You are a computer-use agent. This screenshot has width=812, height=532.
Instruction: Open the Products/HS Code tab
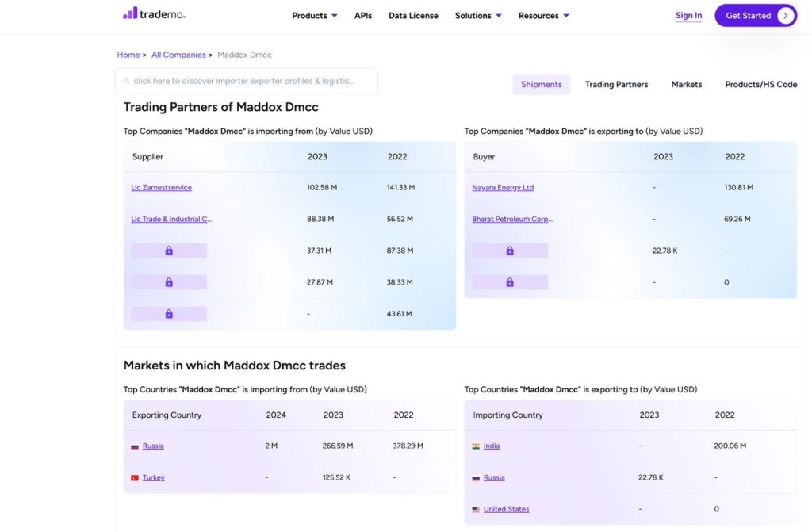coord(760,85)
